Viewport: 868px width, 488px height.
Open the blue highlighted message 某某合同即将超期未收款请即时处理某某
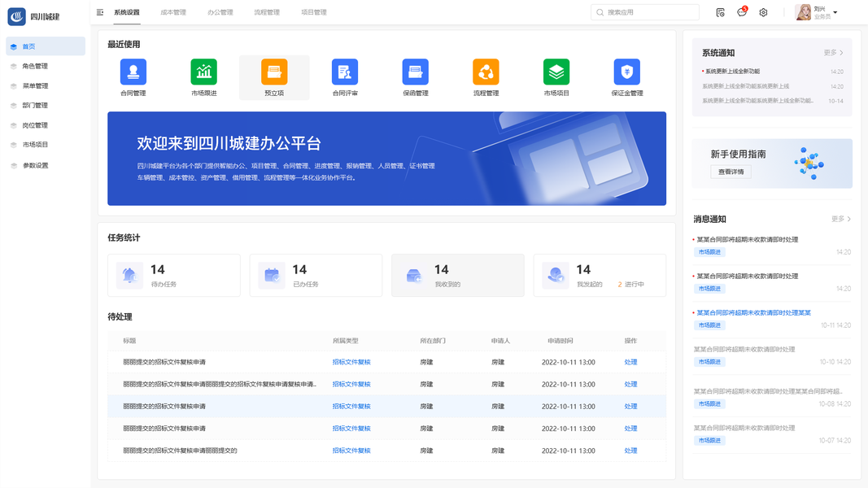(x=753, y=312)
